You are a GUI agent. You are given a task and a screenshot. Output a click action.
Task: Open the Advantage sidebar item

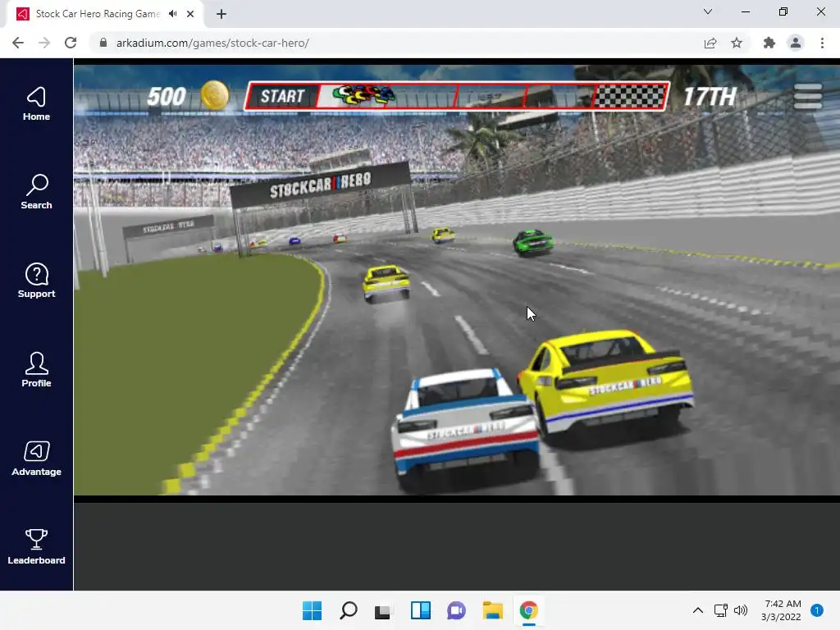(x=36, y=459)
